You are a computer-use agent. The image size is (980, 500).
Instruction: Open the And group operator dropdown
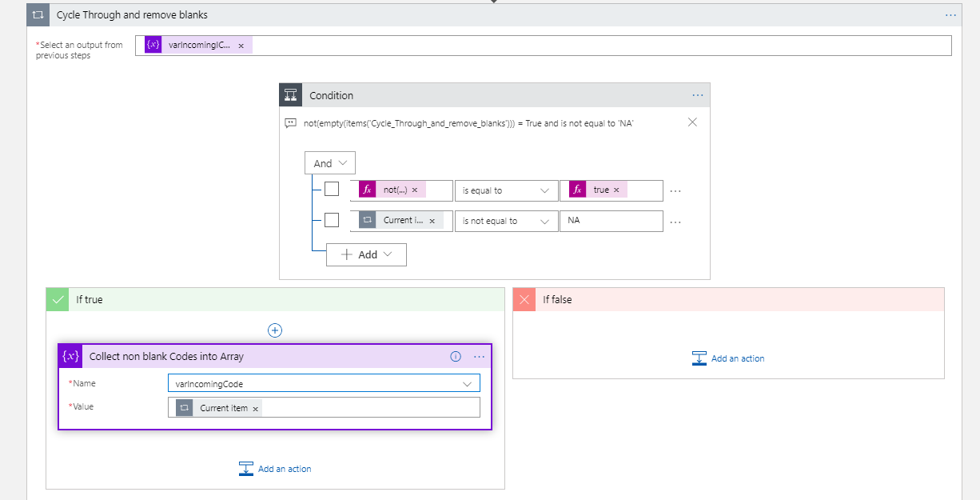point(330,163)
